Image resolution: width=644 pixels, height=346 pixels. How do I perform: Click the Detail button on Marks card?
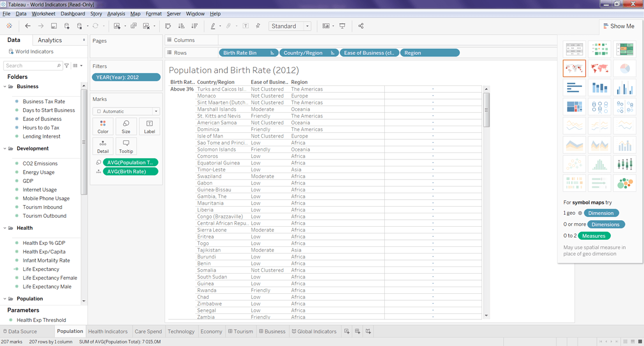tap(103, 146)
